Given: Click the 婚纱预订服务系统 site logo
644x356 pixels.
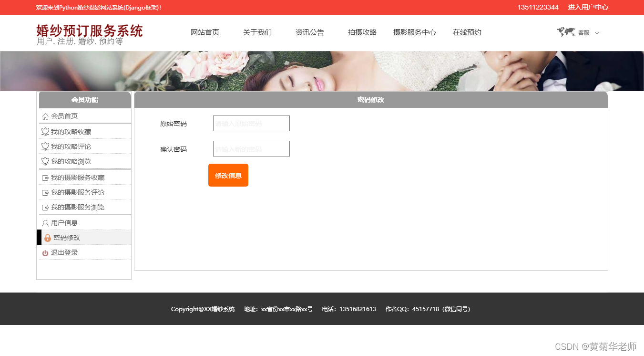Looking at the screenshot, I should [x=90, y=31].
